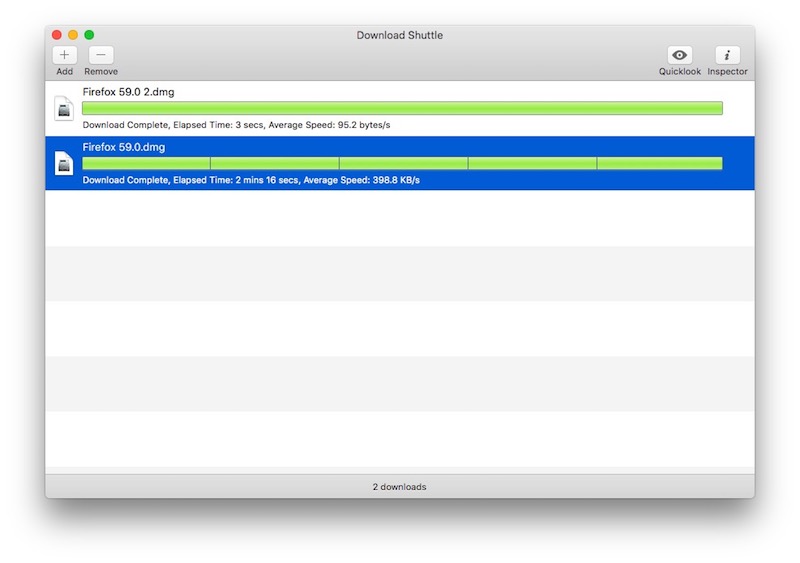Minimize the window with the yellow button
The height and width of the screenshot is (563, 800).
point(73,35)
